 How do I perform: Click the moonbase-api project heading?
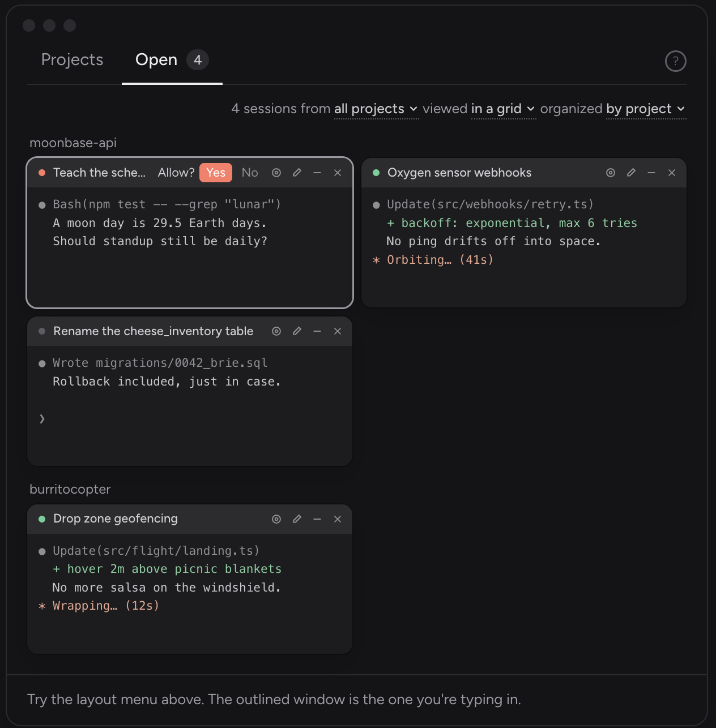[73, 143]
